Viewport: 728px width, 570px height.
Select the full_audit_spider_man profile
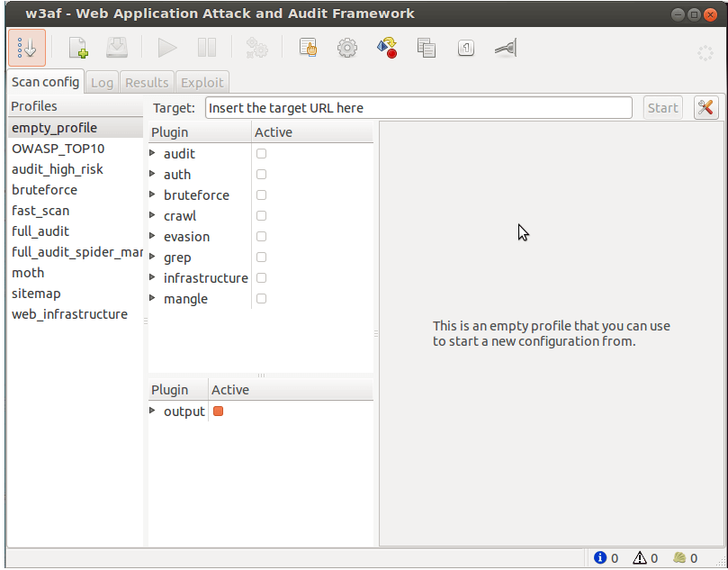tap(76, 252)
